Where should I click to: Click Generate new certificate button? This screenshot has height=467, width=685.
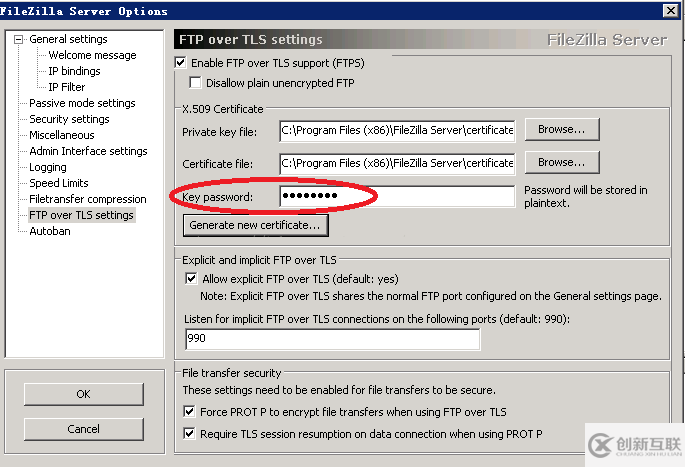(255, 226)
